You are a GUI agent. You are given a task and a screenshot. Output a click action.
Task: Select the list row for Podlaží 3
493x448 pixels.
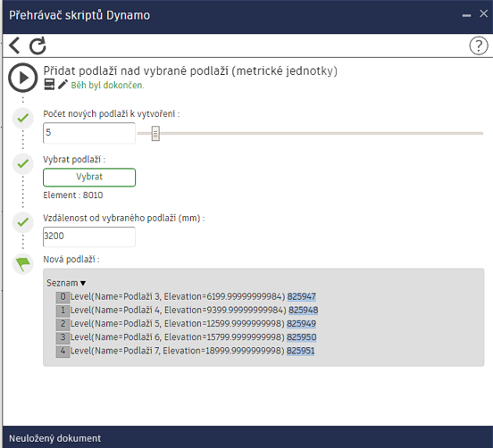186,296
